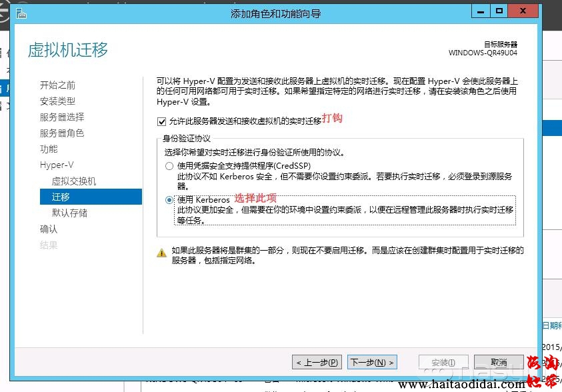Close the Add Roles wizard window

point(523,11)
